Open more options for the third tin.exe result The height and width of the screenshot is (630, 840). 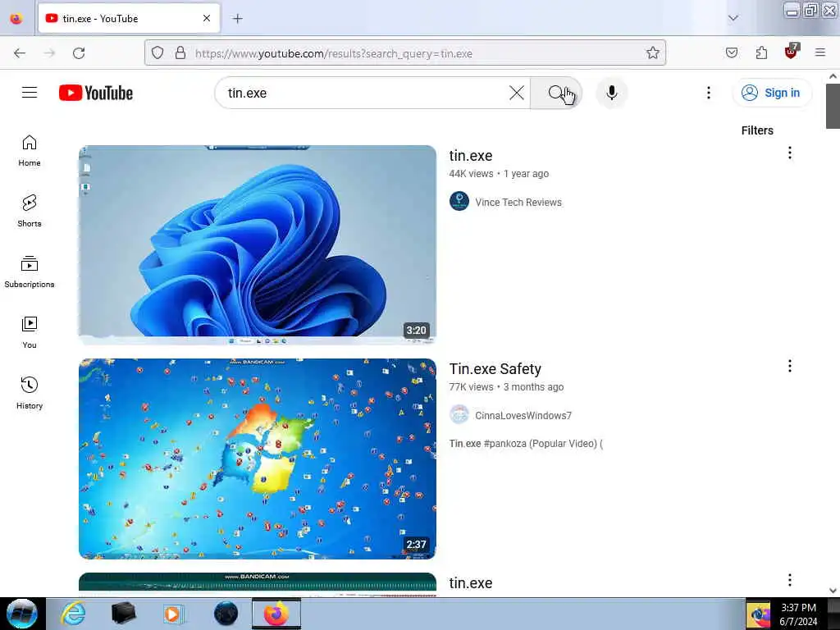tap(790, 580)
